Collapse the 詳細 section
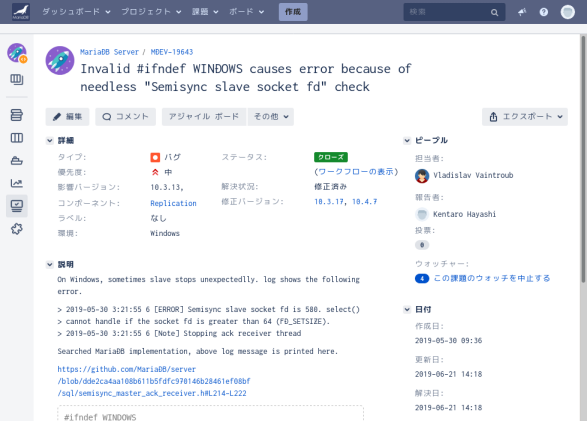Viewport: 587px width, 421px height. [49, 141]
